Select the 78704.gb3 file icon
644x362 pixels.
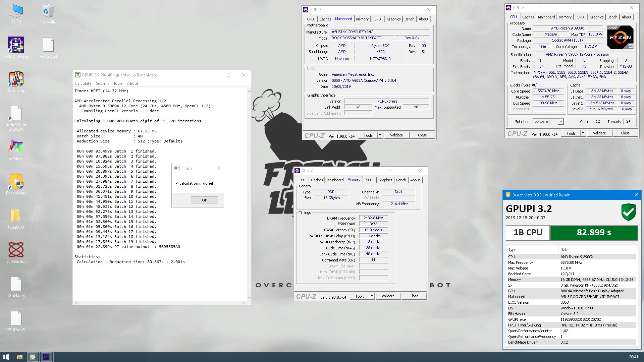pyautogui.click(x=16, y=287)
